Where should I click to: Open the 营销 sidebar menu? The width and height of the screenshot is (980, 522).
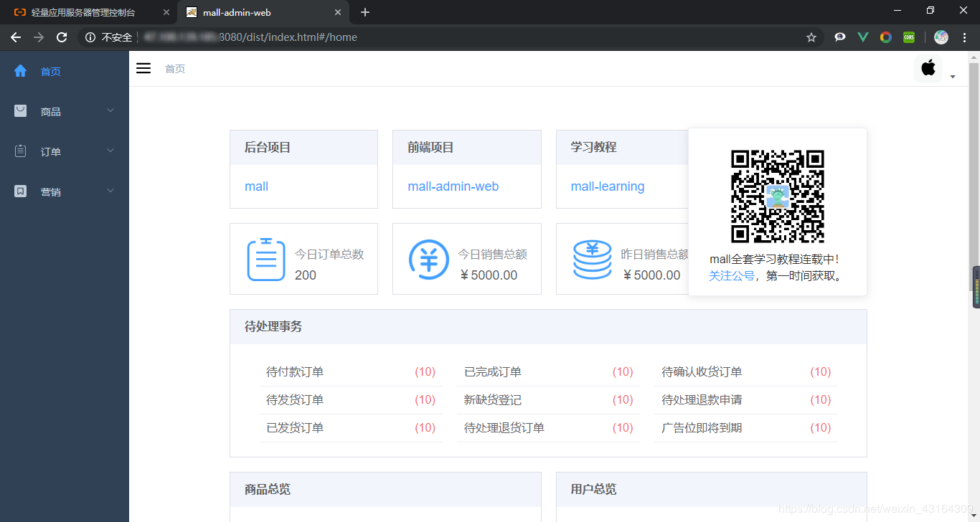pos(65,191)
